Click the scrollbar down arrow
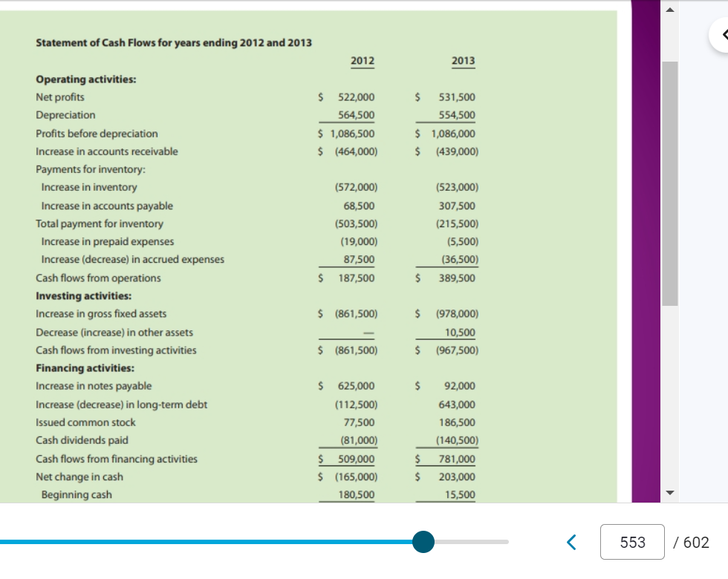Viewport: 728px width, 579px height. [x=669, y=492]
